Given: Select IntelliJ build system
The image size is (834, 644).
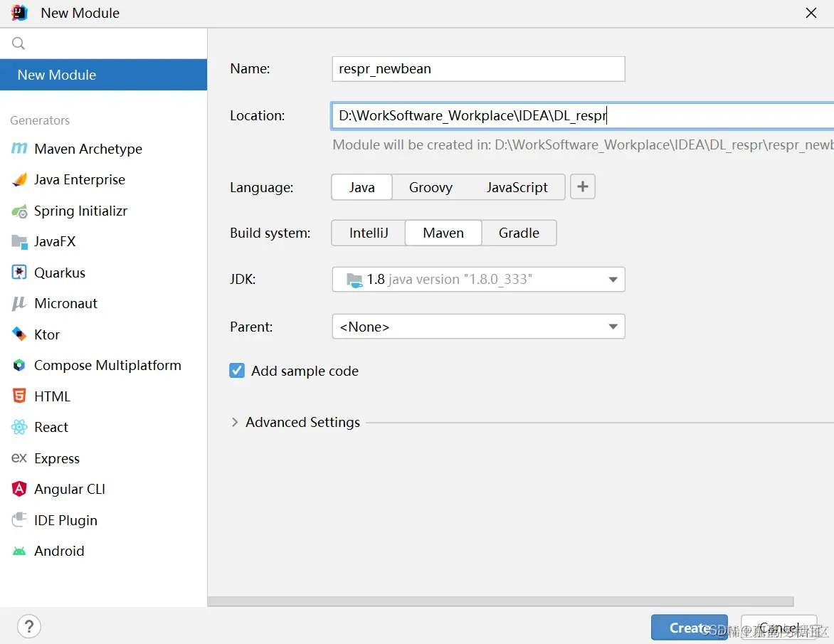Looking at the screenshot, I should (x=369, y=233).
